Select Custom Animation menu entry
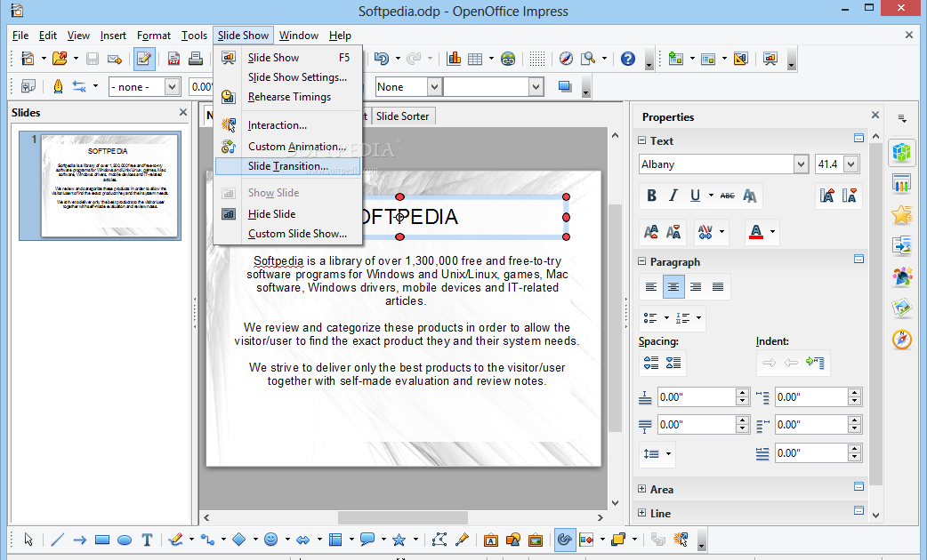 point(297,146)
